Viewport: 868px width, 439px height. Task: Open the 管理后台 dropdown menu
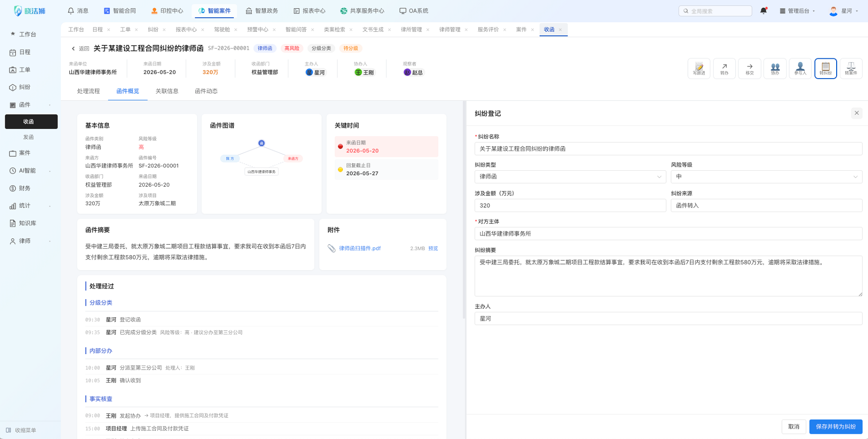[x=797, y=11]
